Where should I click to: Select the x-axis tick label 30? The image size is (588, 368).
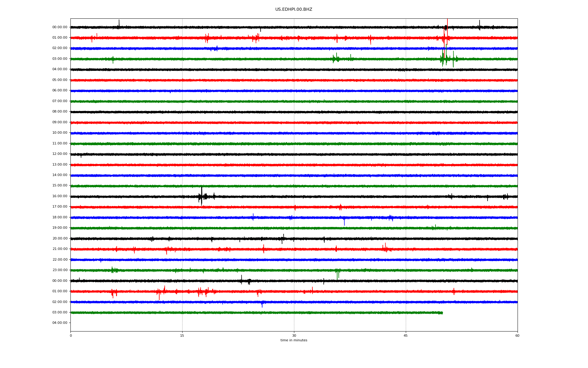[294, 335]
